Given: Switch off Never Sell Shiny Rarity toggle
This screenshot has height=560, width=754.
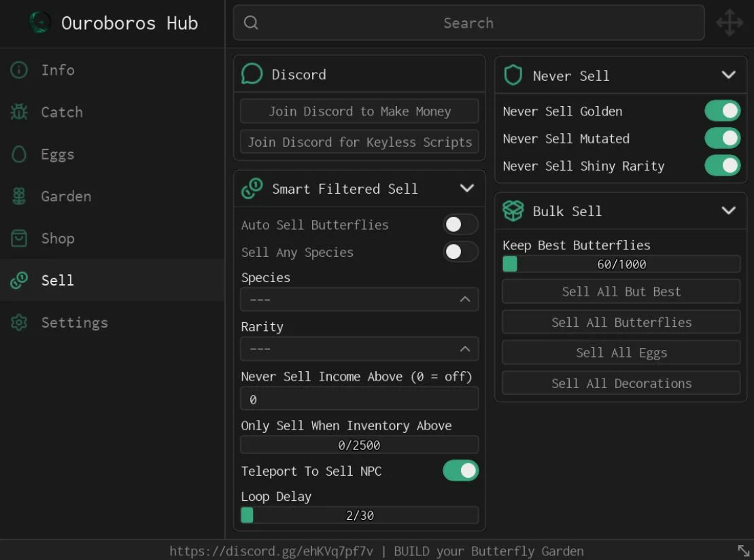Looking at the screenshot, I should 722,166.
